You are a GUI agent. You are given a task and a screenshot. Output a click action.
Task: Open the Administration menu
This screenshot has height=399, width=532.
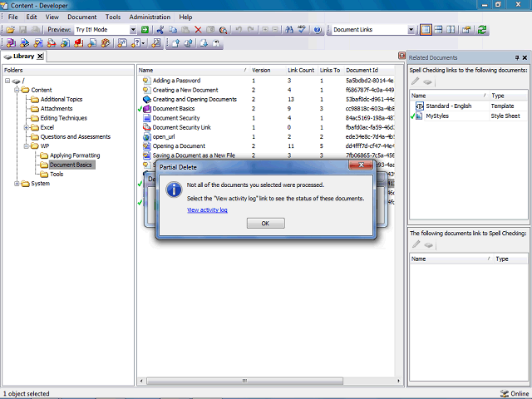pyautogui.click(x=150, y=17)
